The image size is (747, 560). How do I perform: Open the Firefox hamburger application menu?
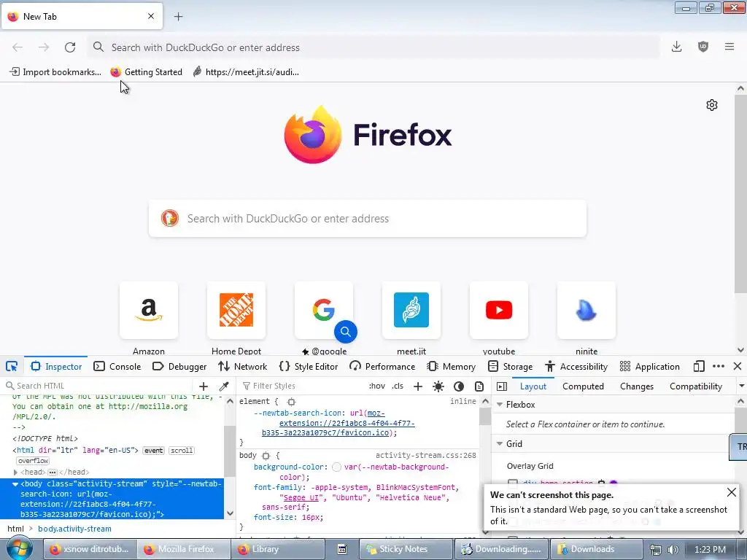[729, 47]
